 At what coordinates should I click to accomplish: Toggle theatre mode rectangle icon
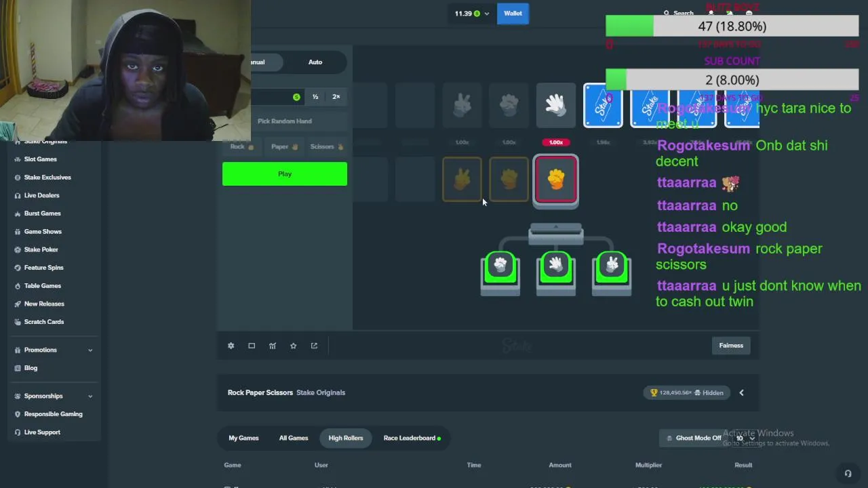(x=252, y=346)
